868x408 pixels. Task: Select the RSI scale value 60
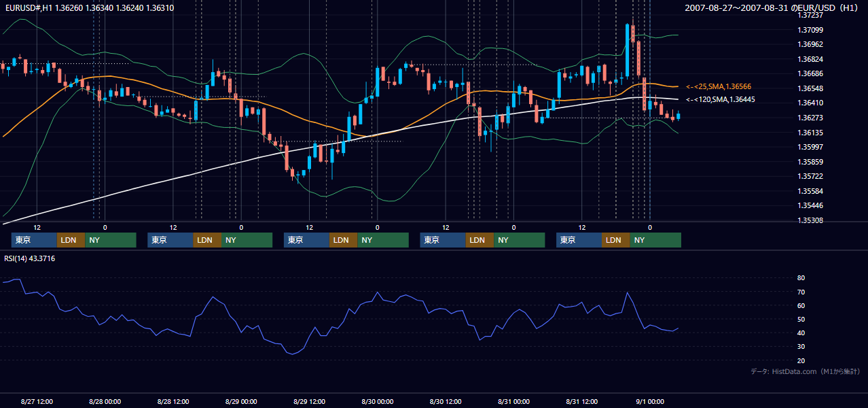click(801, 305)
